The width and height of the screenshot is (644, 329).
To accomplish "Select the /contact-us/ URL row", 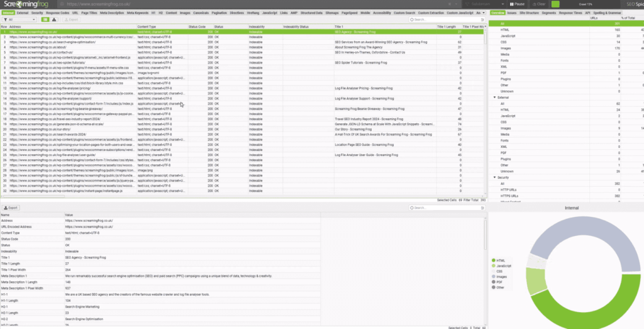I will [242, 52].
